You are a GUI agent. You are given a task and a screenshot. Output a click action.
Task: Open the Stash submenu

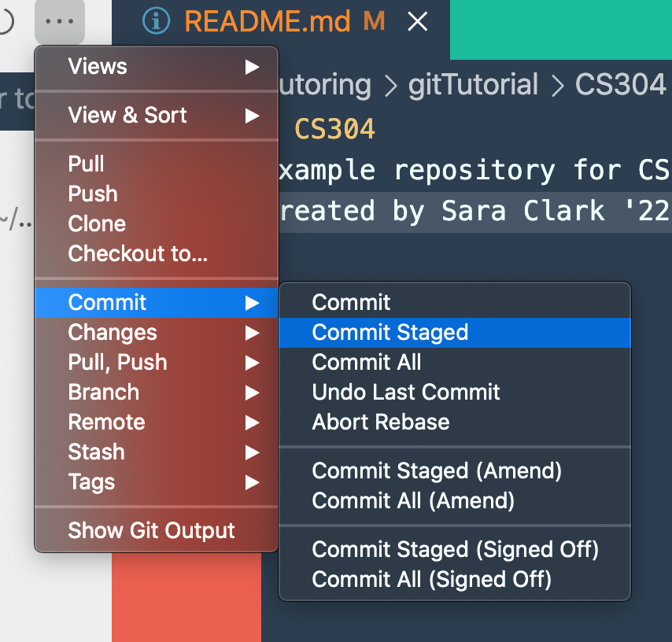[x=157, y=452]
